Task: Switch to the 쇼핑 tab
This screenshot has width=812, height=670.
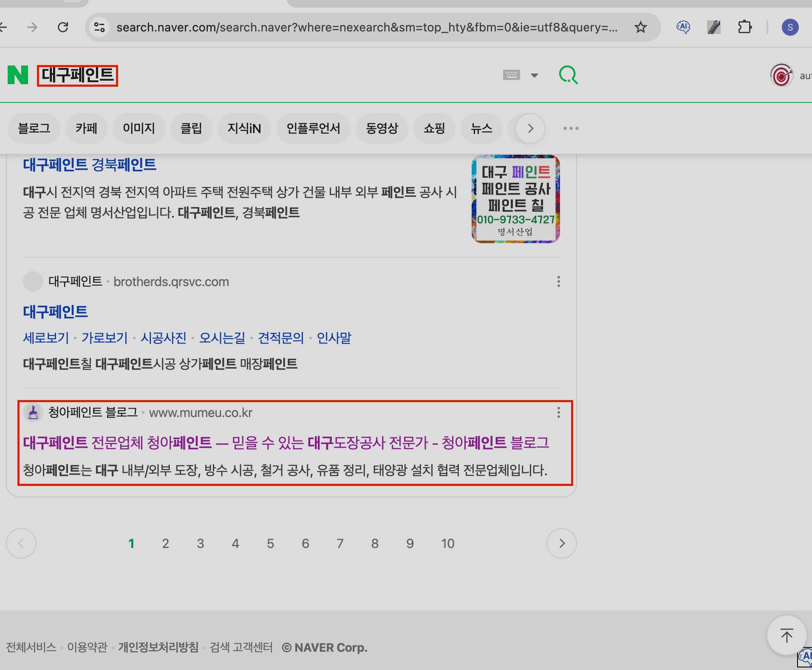Action: [x=434, y=128]
